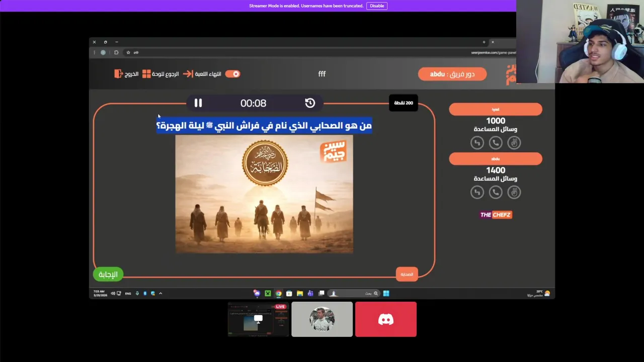This screenshot has width=644, height=362.
Task: Use iyad team's swap lifeline icon
Action: (x=477, y=143)
